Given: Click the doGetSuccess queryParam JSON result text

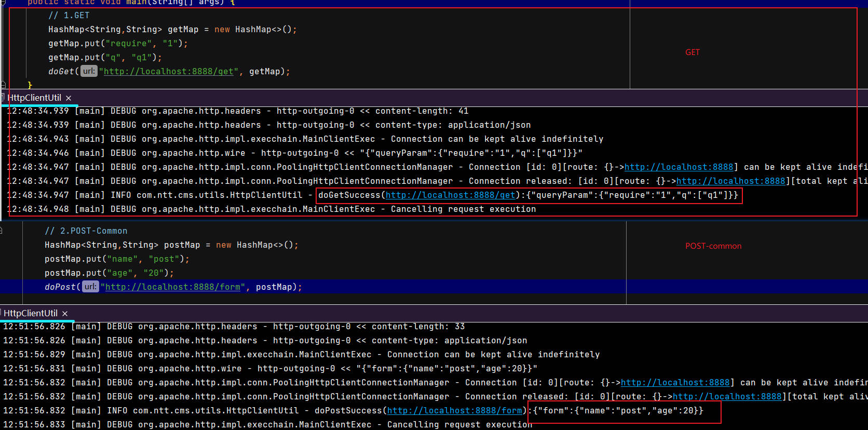Looking at the screenshot, I should (632, 195).
